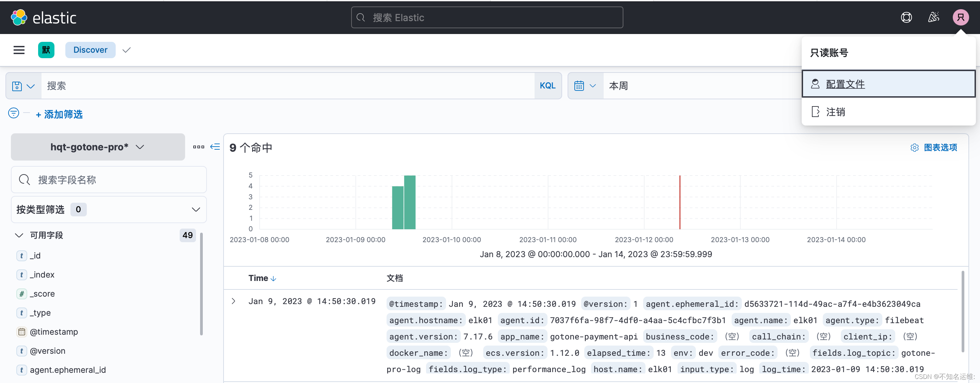Viewport: 980px width, 383px height.
Task: Open the newsfeed celebration icon
Action: click(933, 17)
